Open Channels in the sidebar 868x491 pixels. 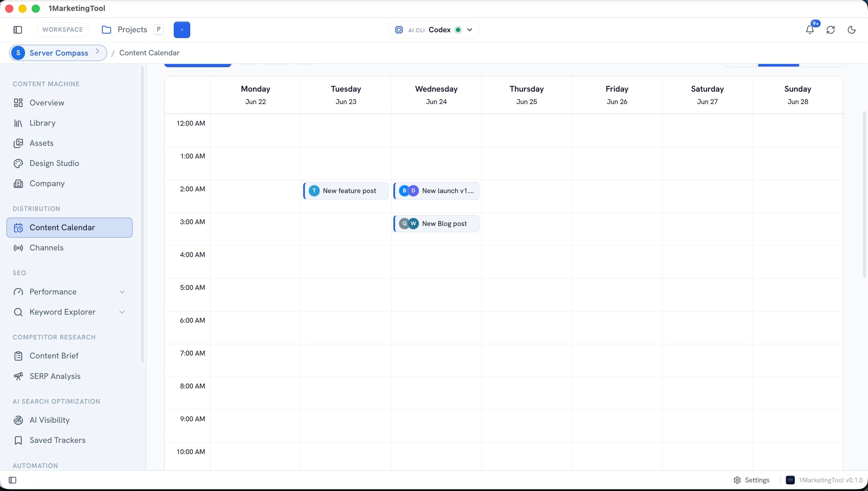click(x=69, y=248)
